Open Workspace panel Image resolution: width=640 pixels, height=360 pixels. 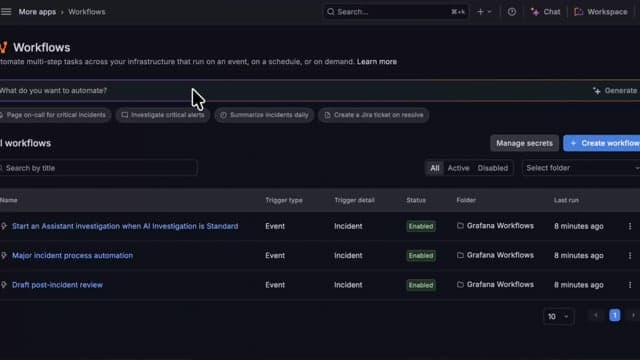click(601, 12)
